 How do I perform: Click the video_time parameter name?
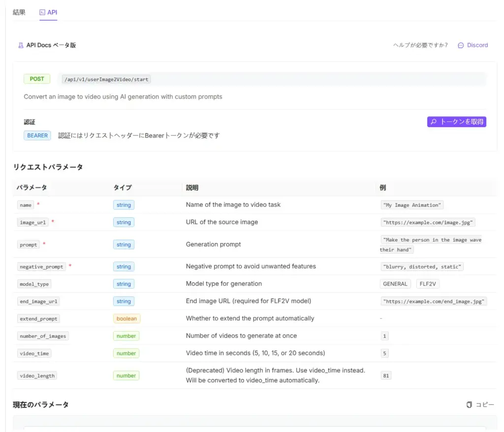(x=34, y=354)
